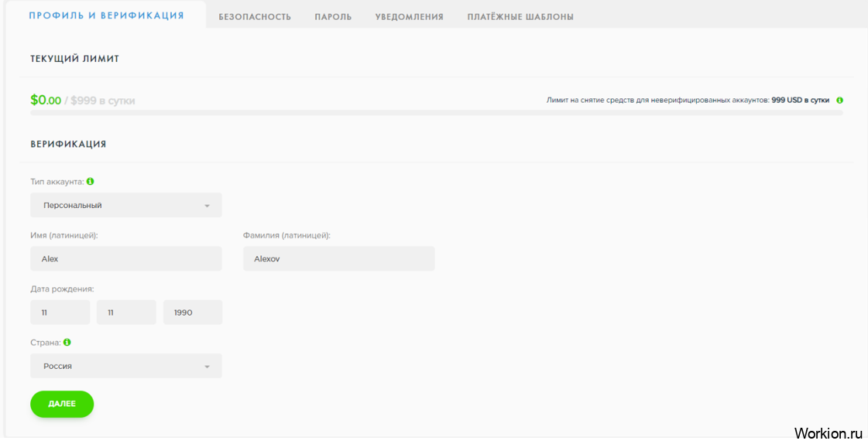Click info icon next to Тип аккаунта

click(x=91, y=181)
